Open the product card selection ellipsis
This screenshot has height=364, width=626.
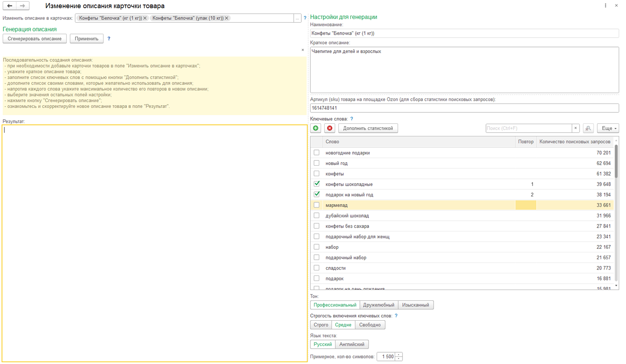click(297, 19)
